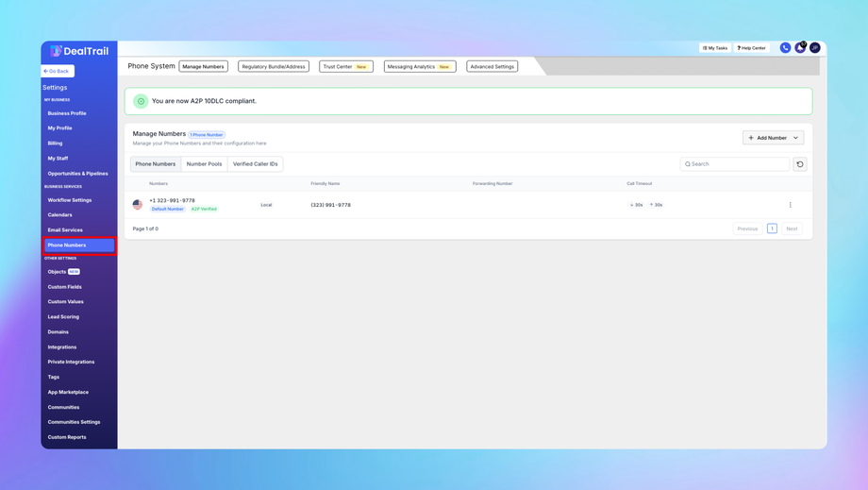Viewport: 868px width, 490px height.
Task: Open My Tasks
Action: tap(714, 48)
